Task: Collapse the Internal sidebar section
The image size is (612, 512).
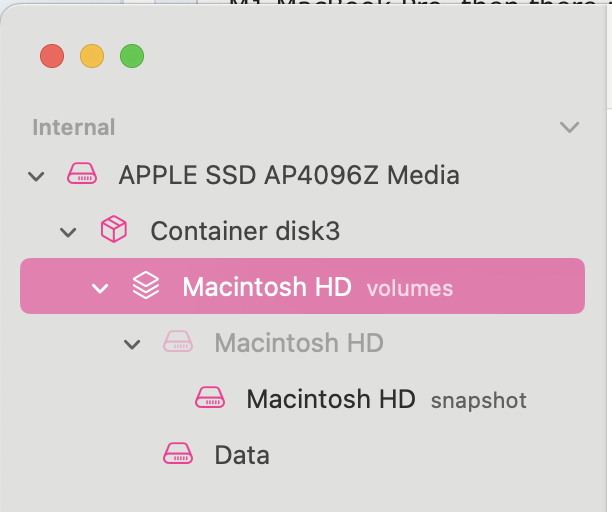Action: pos(570,127)
